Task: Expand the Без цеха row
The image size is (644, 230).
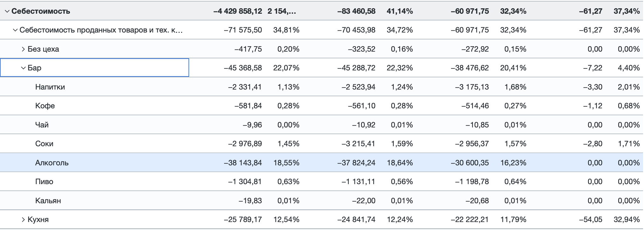Action: pyautogui.click(x=23, y=49)
